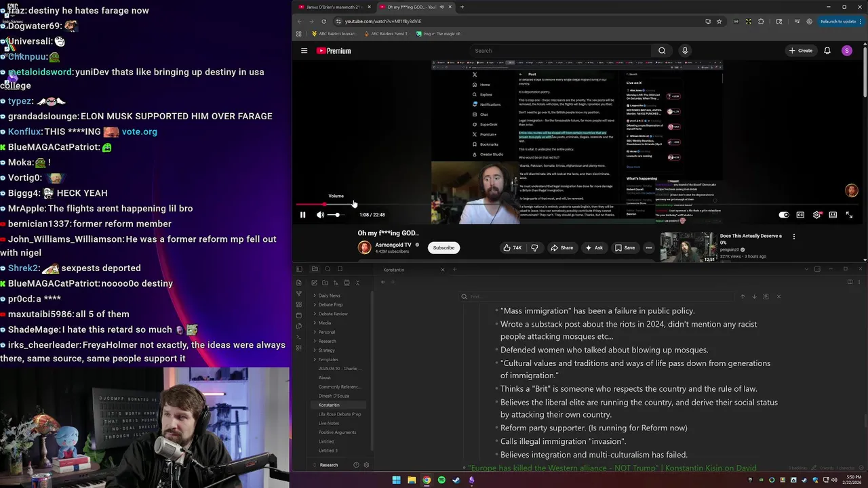
Task: Click the Find field in the note
Action: pyautogui.click(x=597, y=296)
